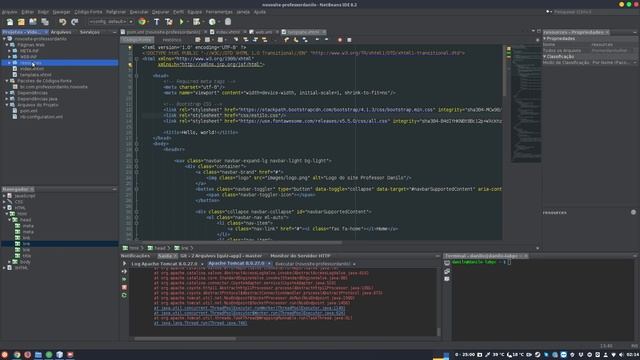Select index.xhtml in project tree
This screenshot has height=360, width=640.
32,69
